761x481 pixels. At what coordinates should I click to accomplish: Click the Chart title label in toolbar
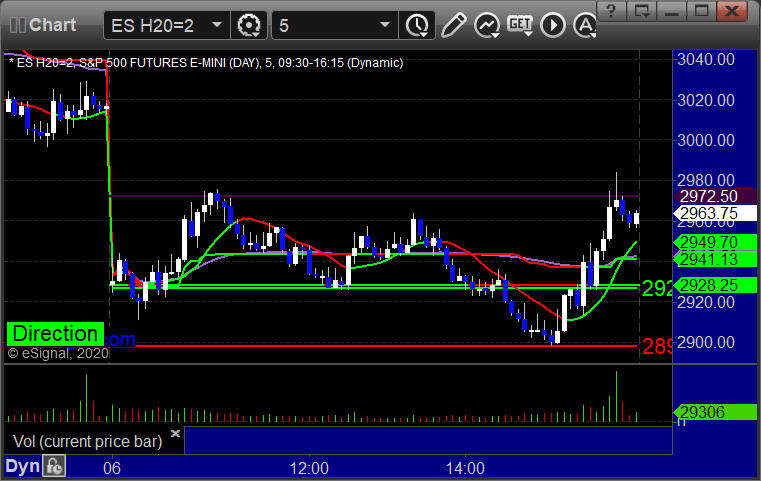tap(52, 25)
